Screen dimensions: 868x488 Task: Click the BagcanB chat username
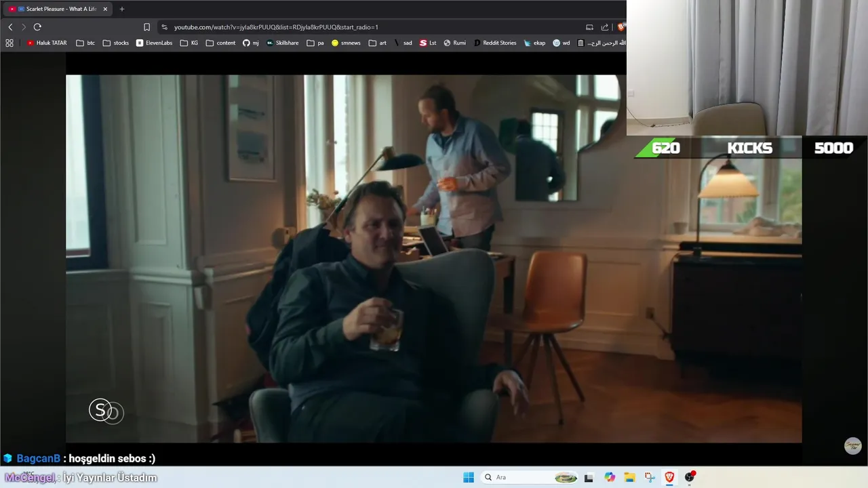coord(39,459)
